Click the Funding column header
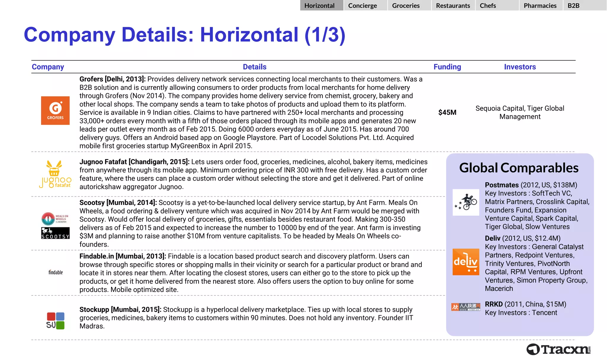Viewport: 607px width, 364px height. [447, 67]
